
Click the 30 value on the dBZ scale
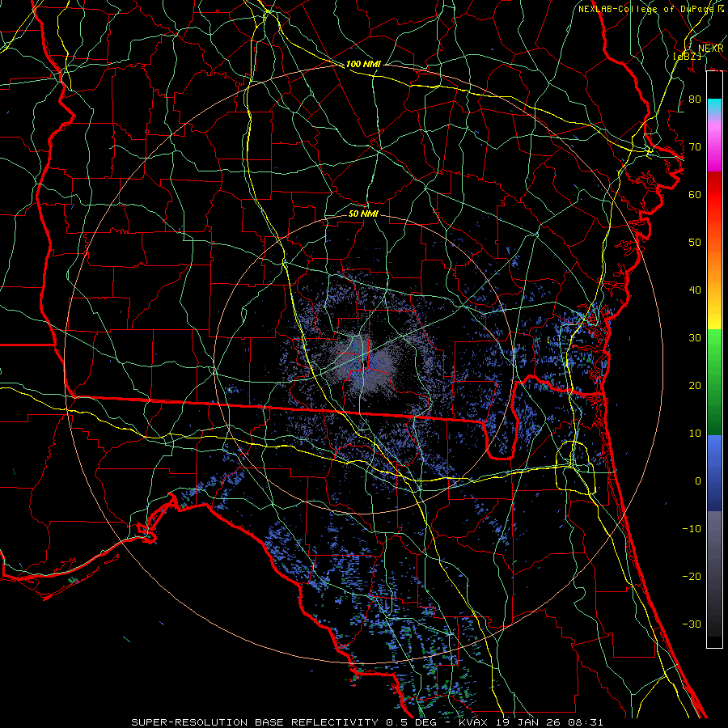(x=695, y=338)
